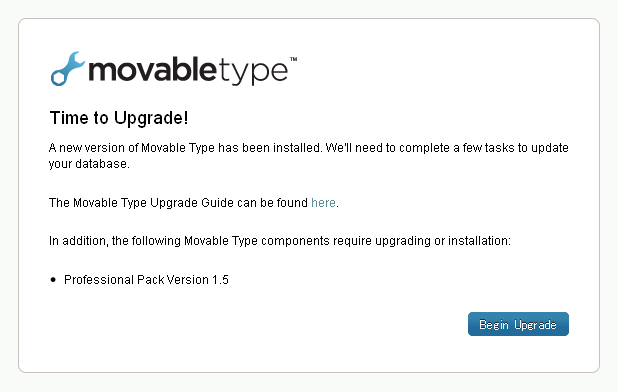
Task: Select the Professional Pack Version 1.5 item
Action: point(146,280)
